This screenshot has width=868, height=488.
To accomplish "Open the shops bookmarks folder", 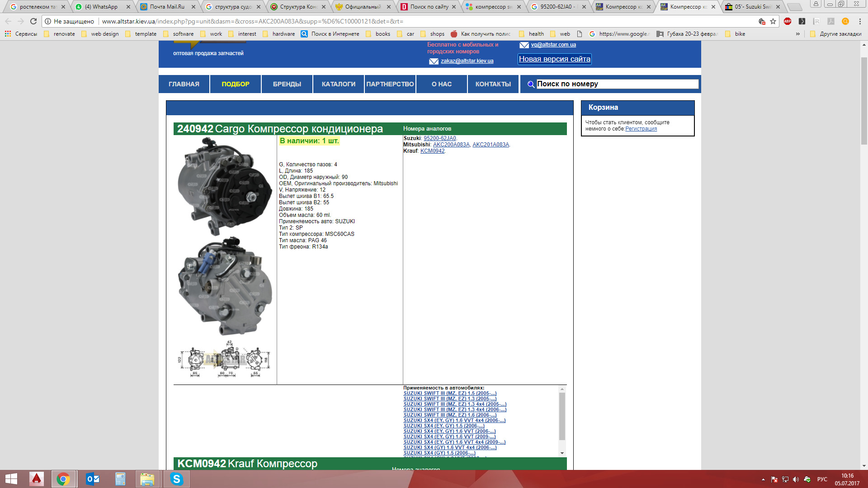I will 432,34.
